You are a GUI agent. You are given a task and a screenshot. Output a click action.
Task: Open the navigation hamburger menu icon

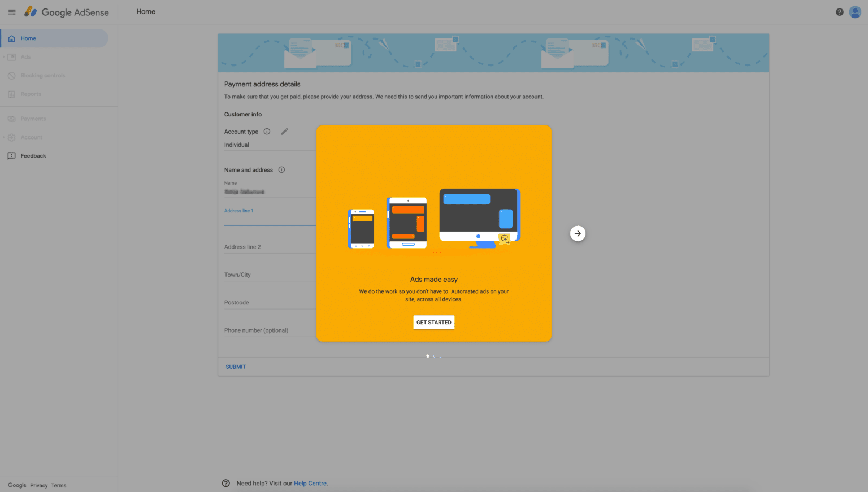(x=12, y=11)
